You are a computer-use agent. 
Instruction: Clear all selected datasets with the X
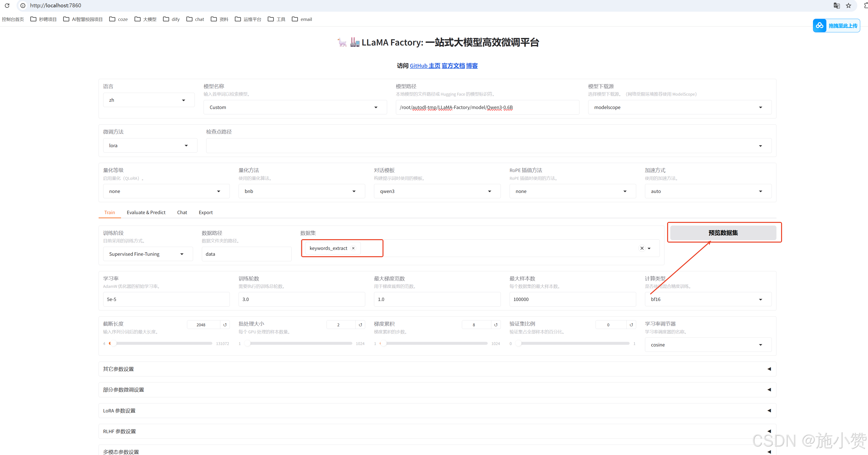642,248
